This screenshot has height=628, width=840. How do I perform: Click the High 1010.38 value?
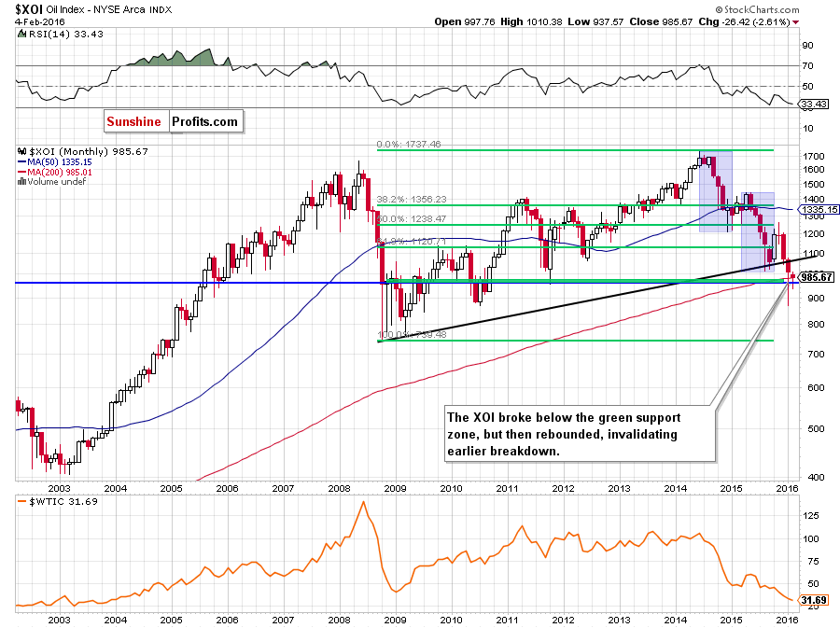point(531,22)
